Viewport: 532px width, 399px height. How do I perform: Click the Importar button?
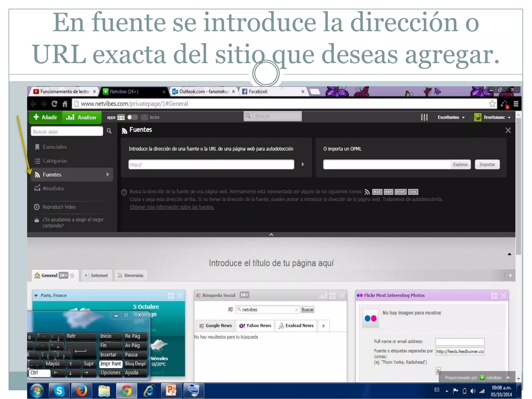coord(487,164)
